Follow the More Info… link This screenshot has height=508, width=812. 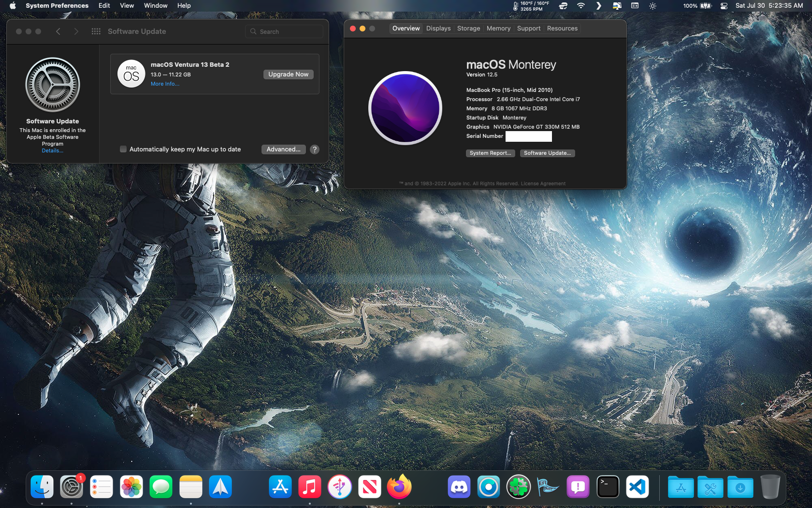(165, 84)
